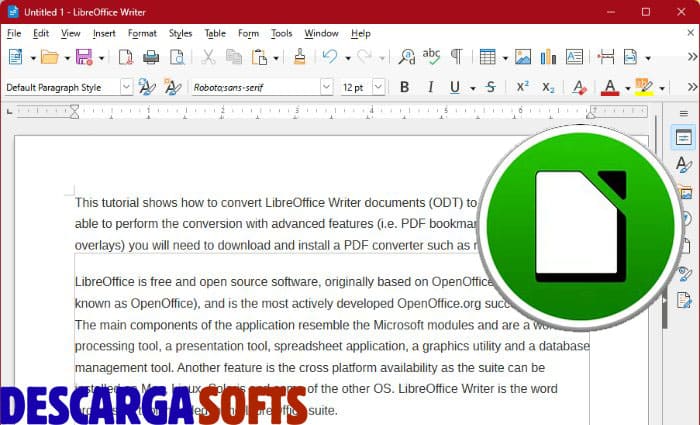Click the Cut scissors icon
The image size is (700, 425).
pos(208,57)
